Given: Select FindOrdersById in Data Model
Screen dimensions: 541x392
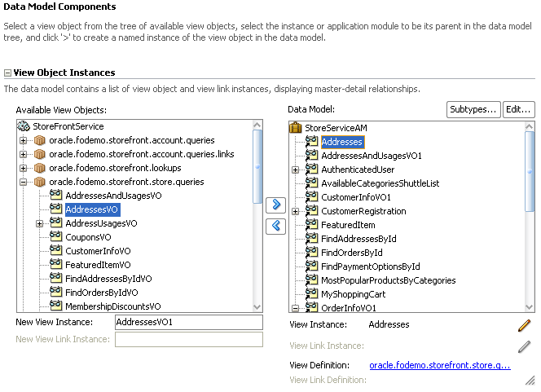Looking at the screenshot, I should [x=352, y=253].
